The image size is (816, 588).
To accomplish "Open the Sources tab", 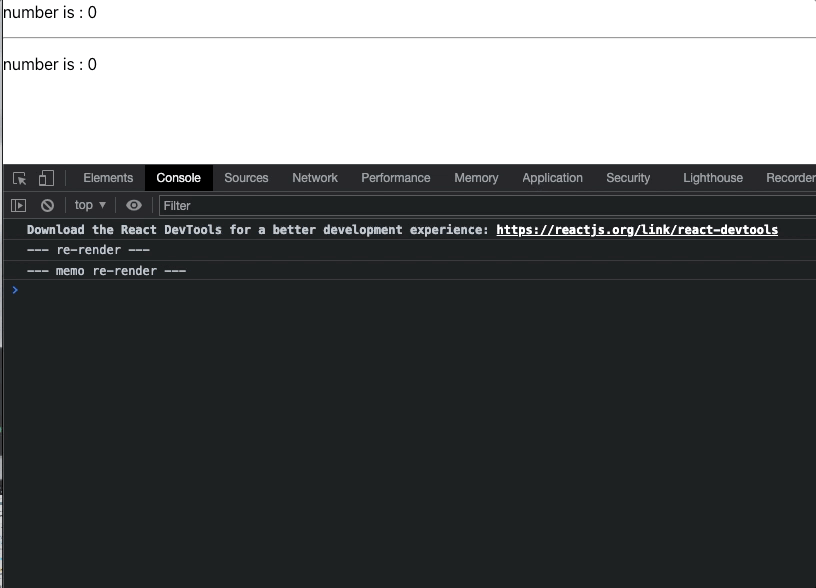I will point(246,178).
